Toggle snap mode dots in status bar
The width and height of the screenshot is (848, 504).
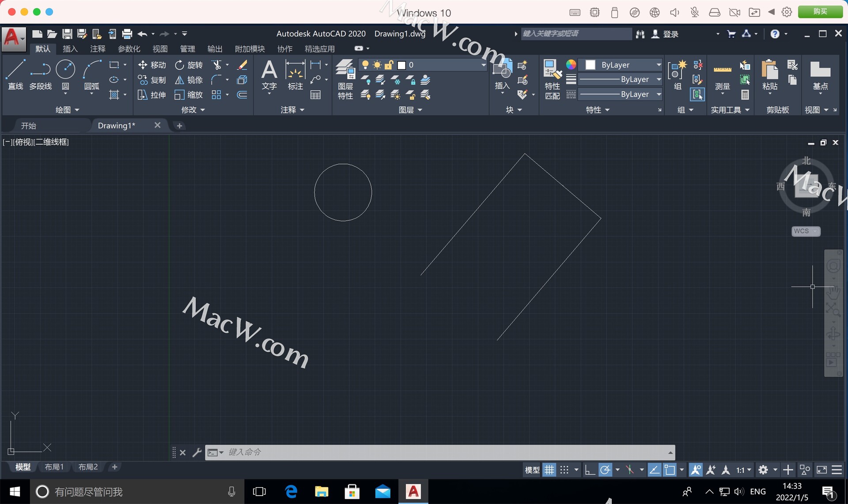(564, 470)
